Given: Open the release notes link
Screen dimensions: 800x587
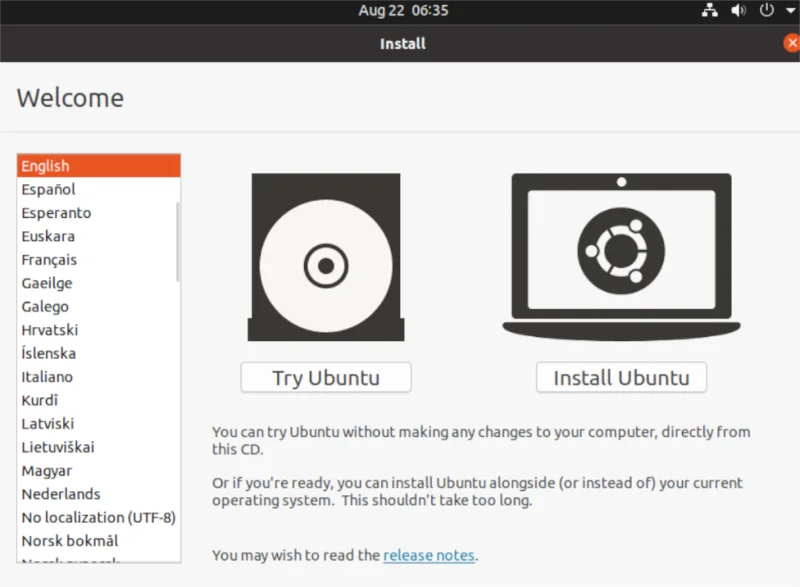Looking at the screenshot, I should click(429, 555).
